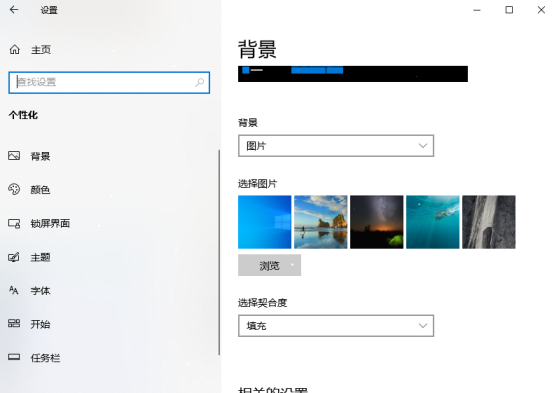Click the 锁屏界面 lock screen icon
The width and height of the screenshot is (554, 393).
pyautogui.click(x=14, y=223)
